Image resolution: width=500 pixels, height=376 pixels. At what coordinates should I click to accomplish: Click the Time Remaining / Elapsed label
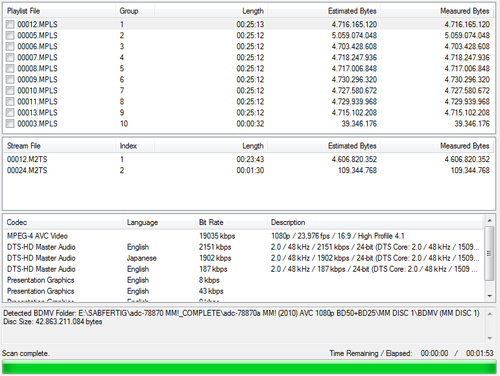coord(371,353)
